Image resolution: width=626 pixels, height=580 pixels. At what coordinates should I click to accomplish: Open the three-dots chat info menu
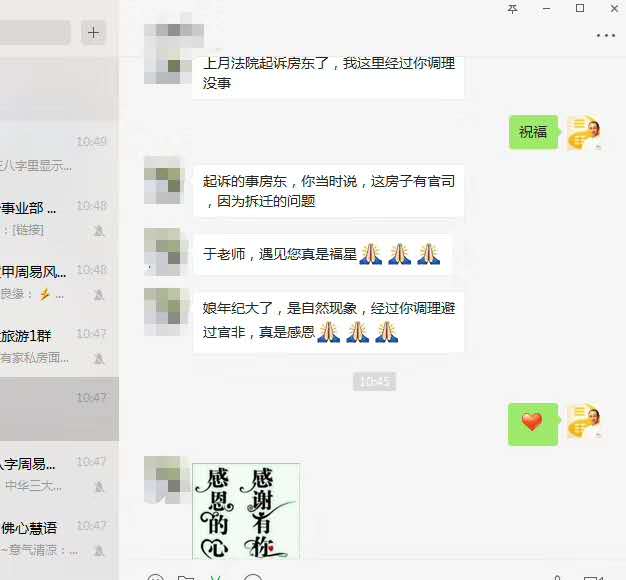click(605, 36)
